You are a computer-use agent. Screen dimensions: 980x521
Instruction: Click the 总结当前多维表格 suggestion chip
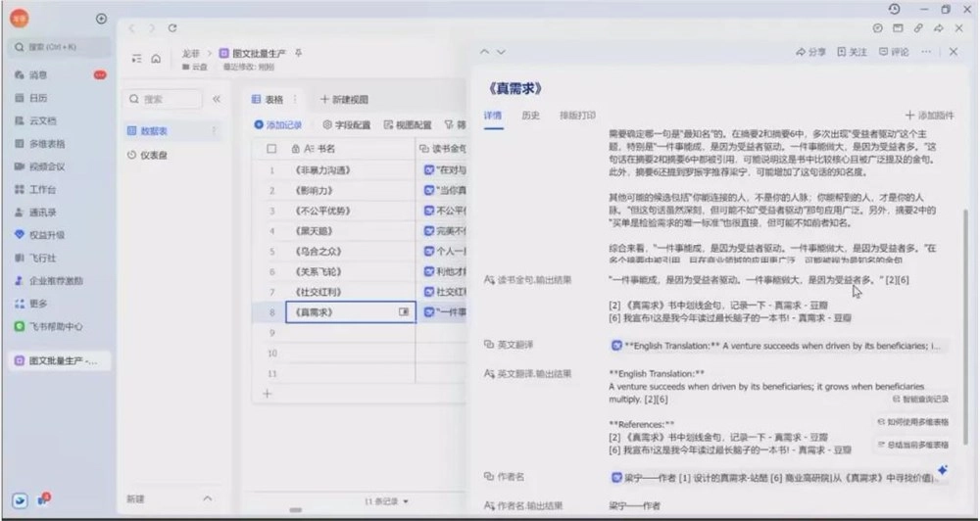tap(913, 445)
